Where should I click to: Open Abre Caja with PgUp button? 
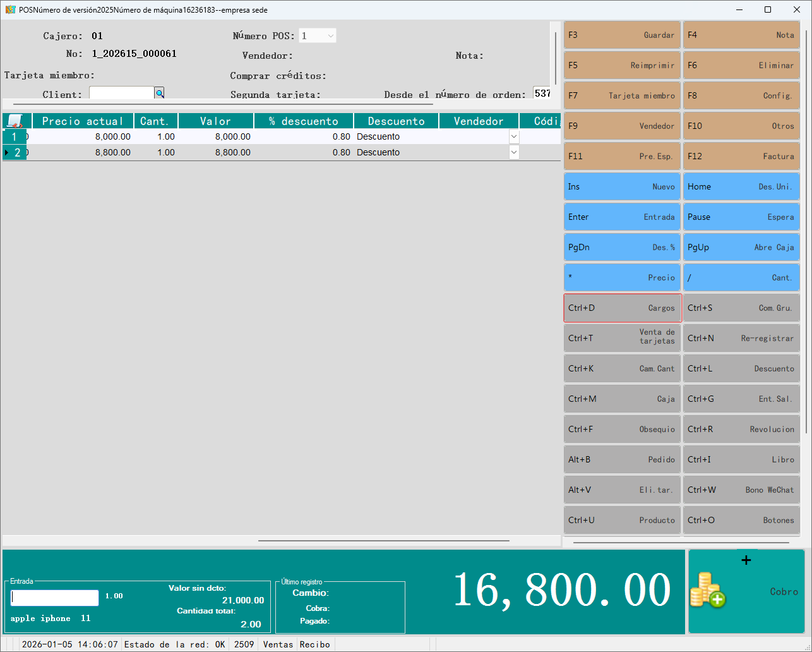[741, 247]
